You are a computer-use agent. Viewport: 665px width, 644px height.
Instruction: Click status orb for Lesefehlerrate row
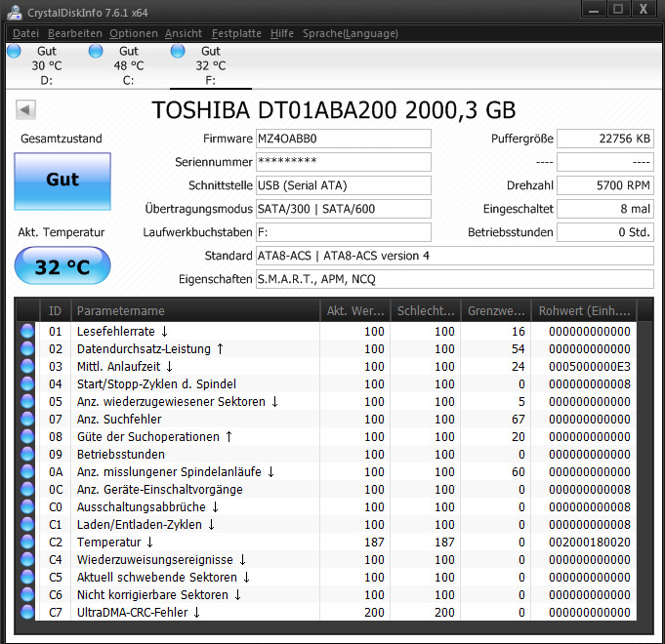pos(27,331)
